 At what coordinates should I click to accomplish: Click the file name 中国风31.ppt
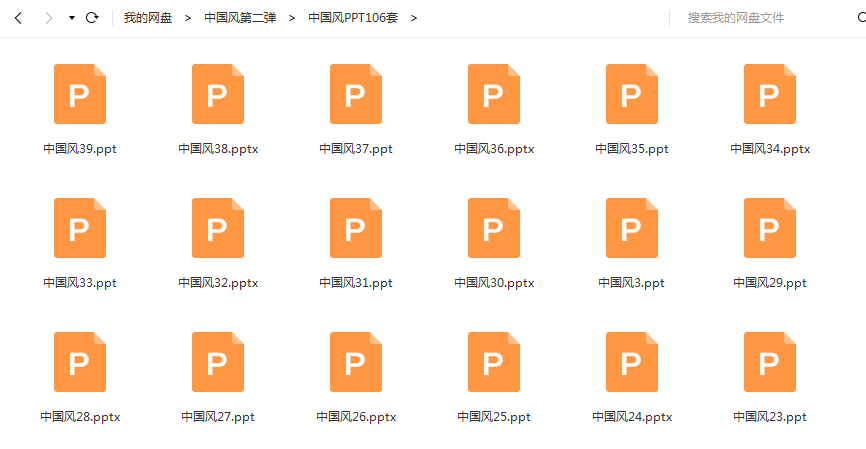pos(356,283)
